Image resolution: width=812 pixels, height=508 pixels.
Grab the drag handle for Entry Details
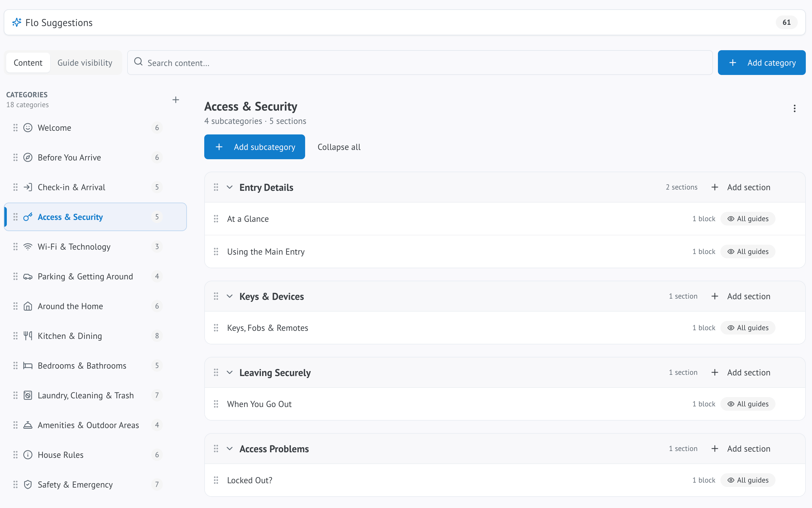click(x=216, y=187)
